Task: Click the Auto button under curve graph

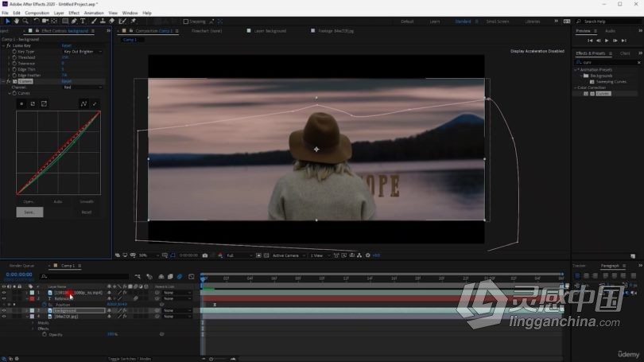Action: (x=58, y=202)
